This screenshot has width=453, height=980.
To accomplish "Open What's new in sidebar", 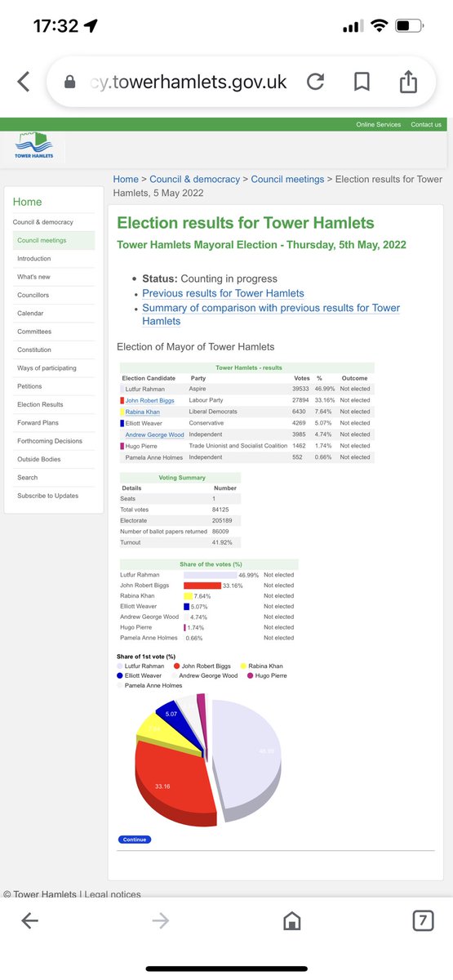I will pos(33,277).
